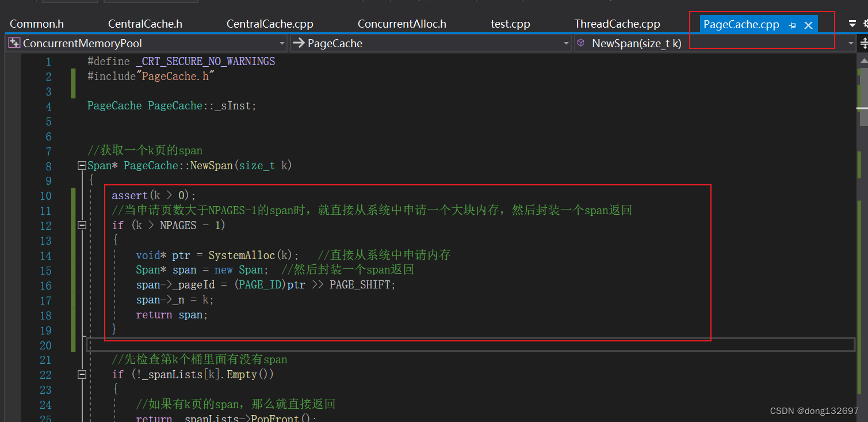Image resolution: width=868 pixels, height=422 pixels.
Task: Click the editor split window handle icon
Action: pos(863,43)
